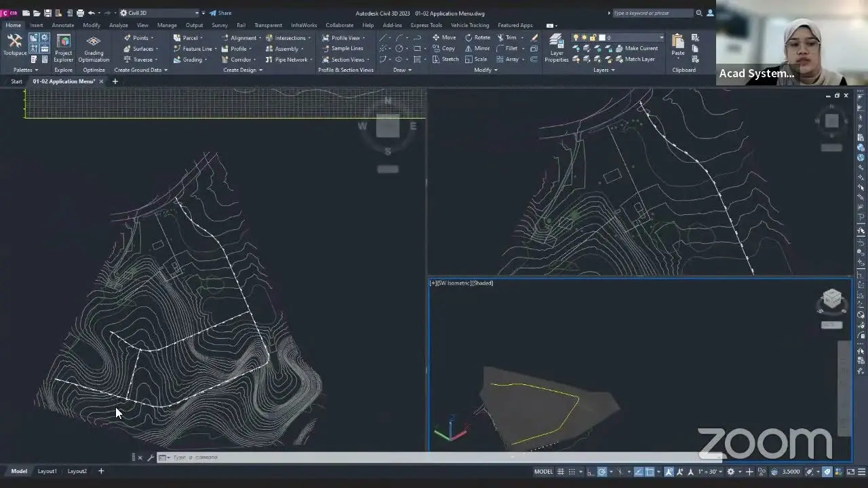Toggle snap mode in status bar

click(572, 472)
